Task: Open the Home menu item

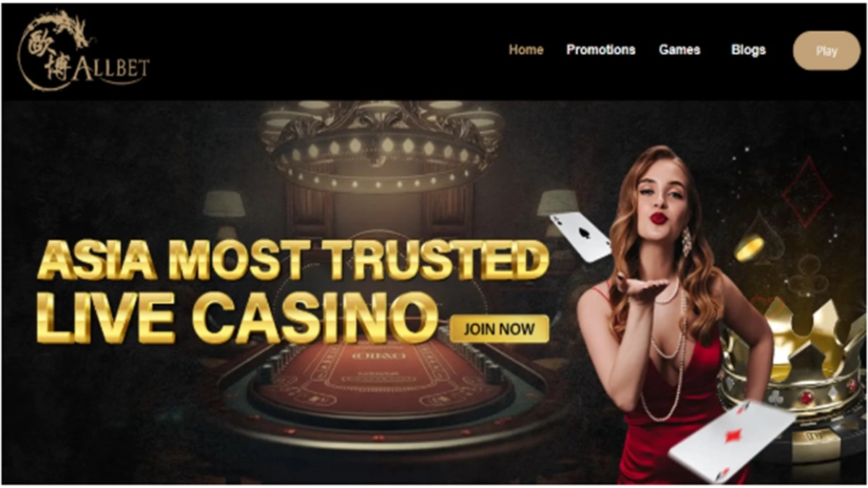Action: click(x=526, y=50)
